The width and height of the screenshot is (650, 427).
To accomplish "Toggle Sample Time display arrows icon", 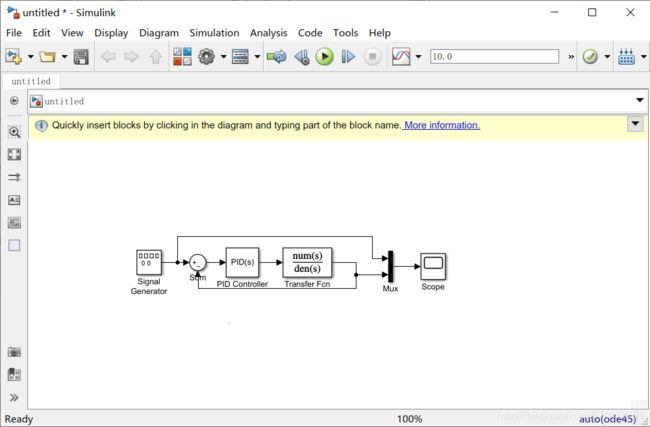I will (x=14, y=177).
